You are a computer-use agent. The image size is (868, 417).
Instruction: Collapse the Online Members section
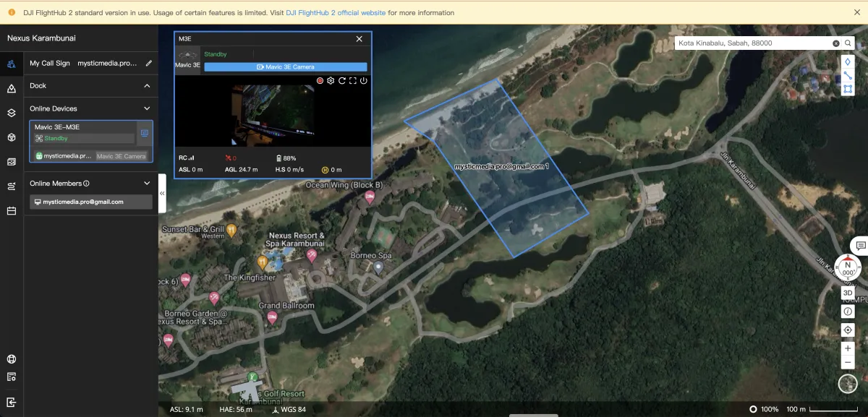(x=147, y=184)
